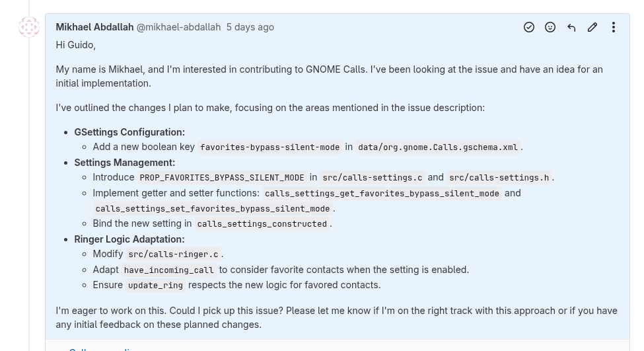The image size is (644, 351).
Task: Open Mikhael Abdallah's avatar image
Action: point(29,27)
